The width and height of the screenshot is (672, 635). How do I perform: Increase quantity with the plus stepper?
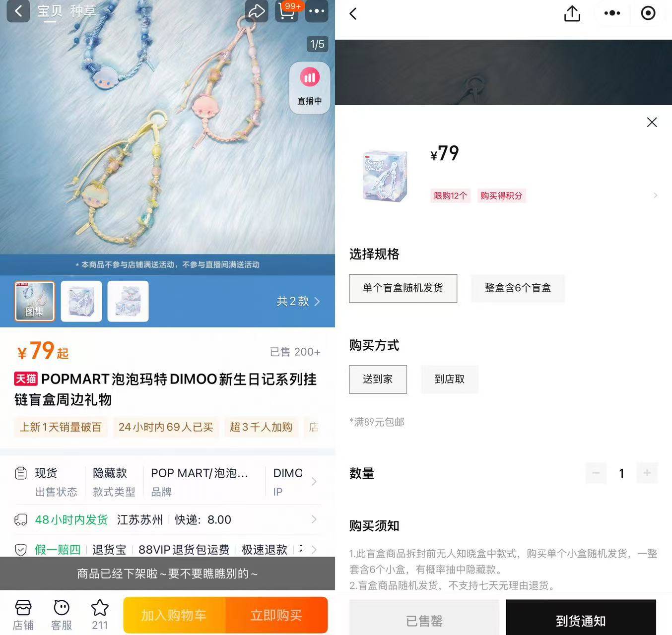coord(647,473)
